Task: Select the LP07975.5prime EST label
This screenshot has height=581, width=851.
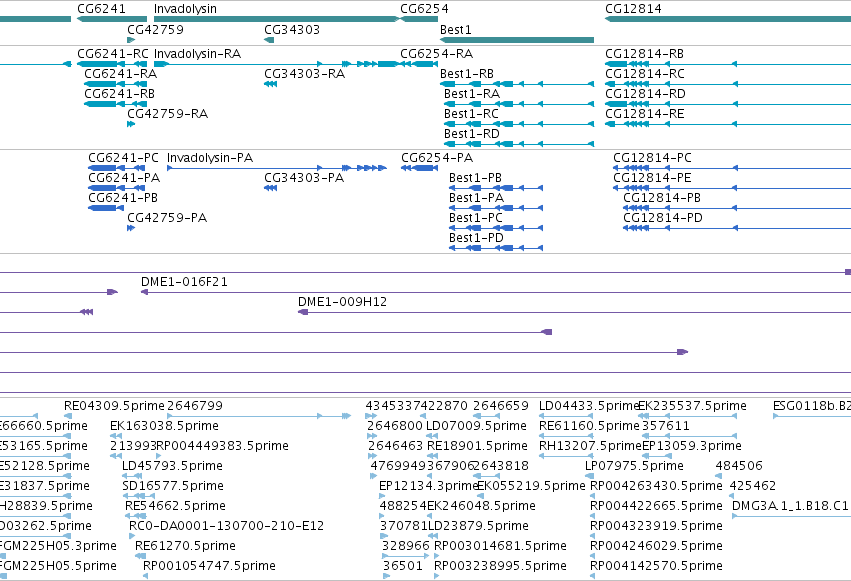Action: point(634,466)
